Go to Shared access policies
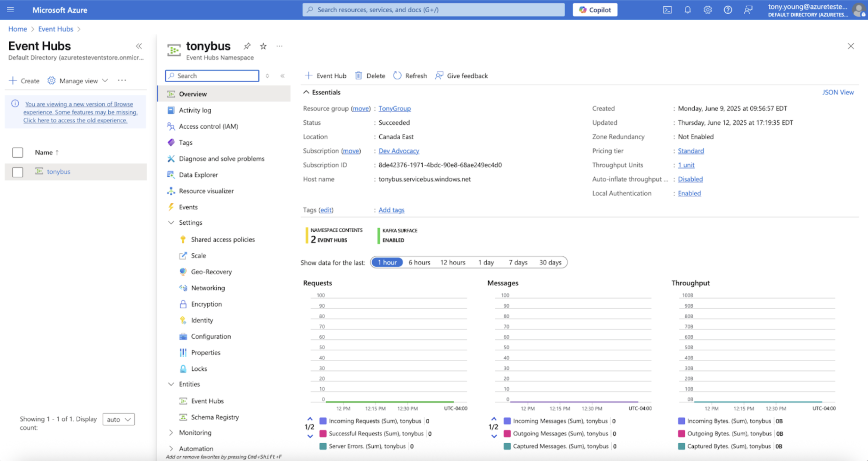Image resolution: width=868 pixels, height=461 pixels. tap(223, 239)
